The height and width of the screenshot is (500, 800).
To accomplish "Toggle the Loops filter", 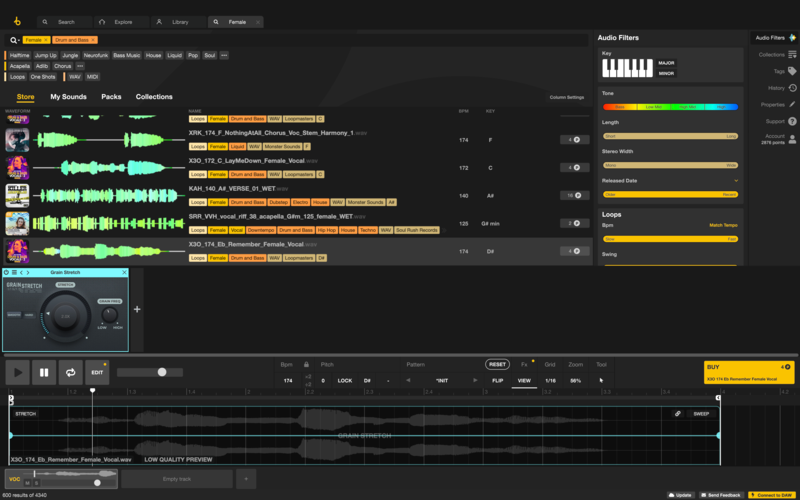I will coord(17,77).
